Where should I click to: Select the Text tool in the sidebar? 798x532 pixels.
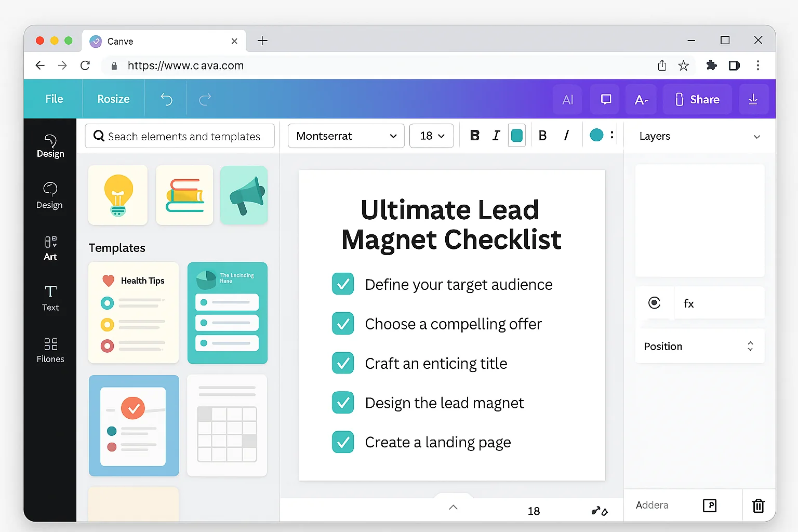tap(50, 298)
